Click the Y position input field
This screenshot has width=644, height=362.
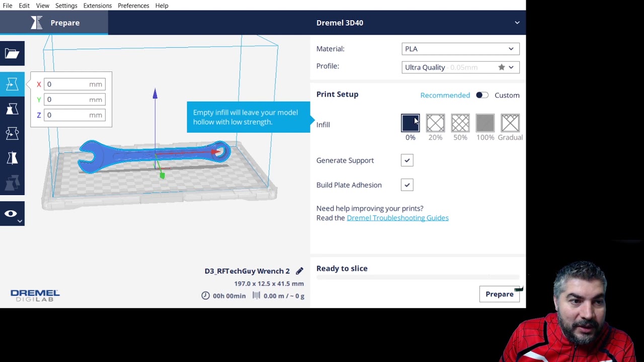pyautogui.click(x=74, y=100)
